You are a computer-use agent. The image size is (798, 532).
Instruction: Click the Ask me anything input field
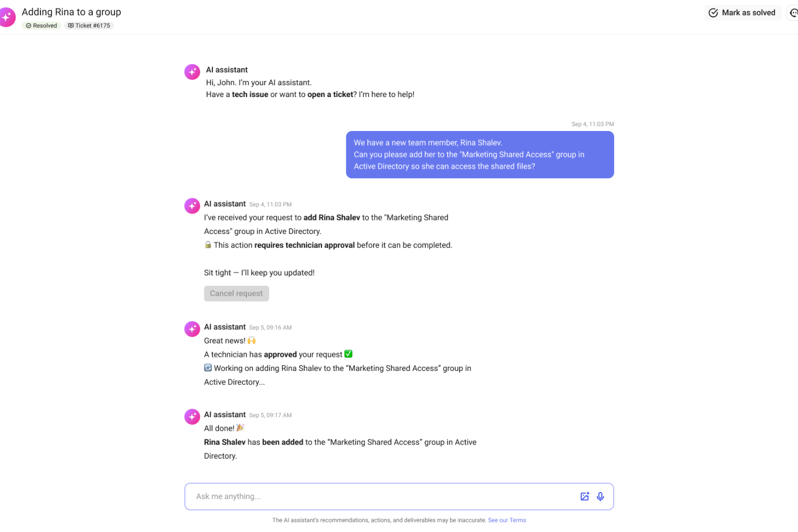(377, 496)
